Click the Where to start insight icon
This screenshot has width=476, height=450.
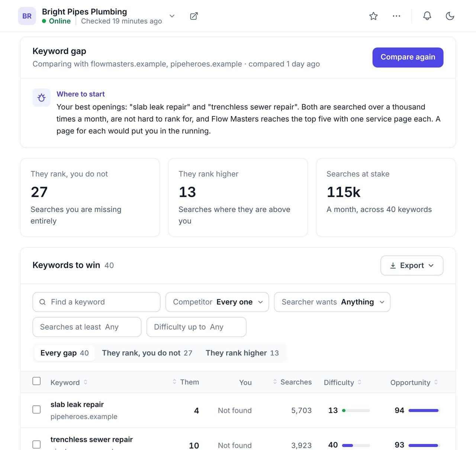pyautogui.click(x=41, y=97)
